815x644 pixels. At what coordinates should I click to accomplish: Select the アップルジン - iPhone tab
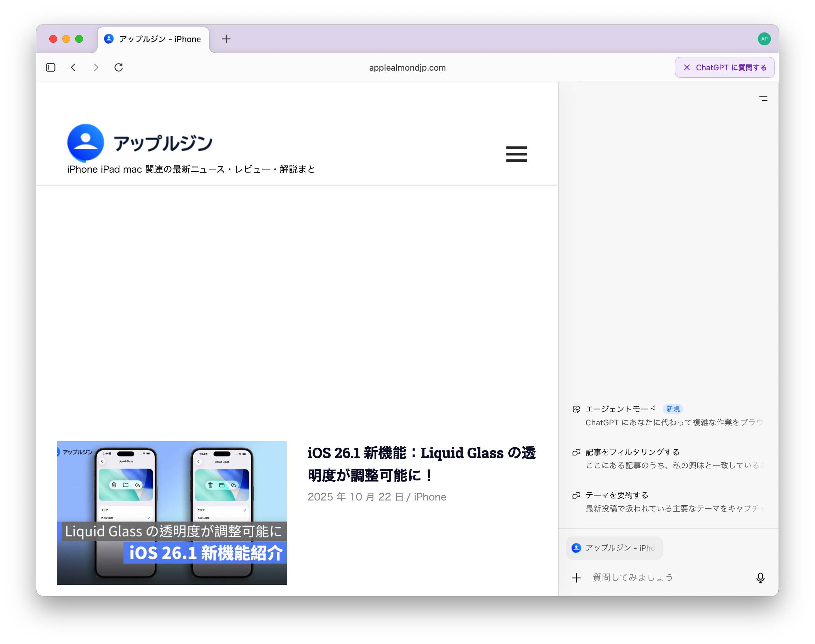(x=154, y=39)
